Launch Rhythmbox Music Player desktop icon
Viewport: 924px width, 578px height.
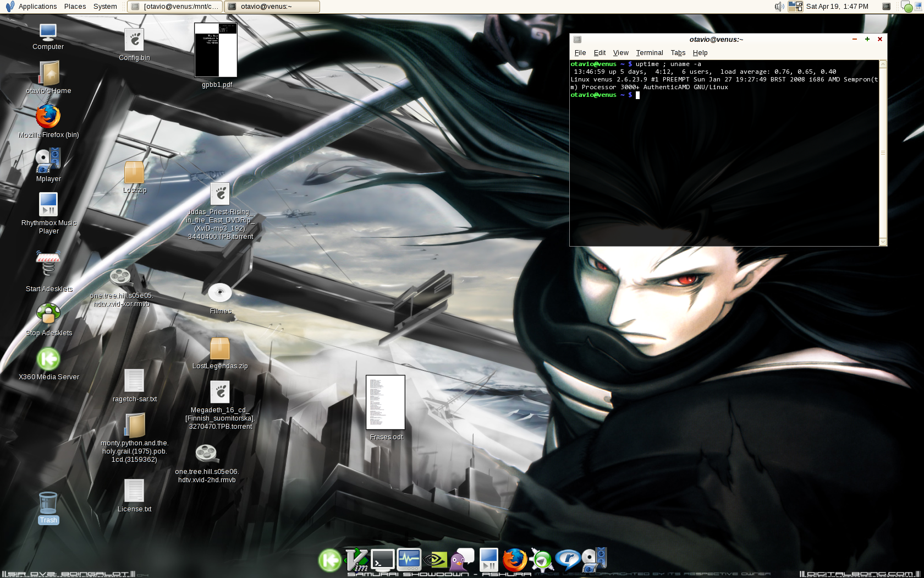48,205
